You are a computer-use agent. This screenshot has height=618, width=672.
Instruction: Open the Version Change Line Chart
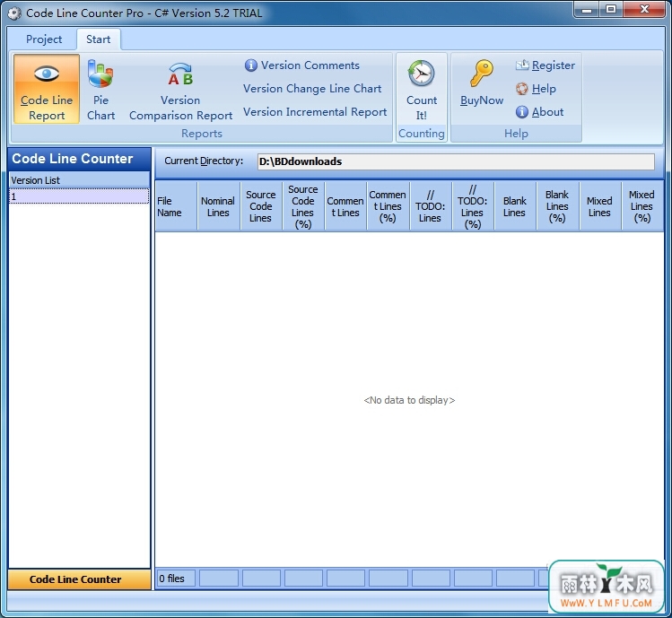point(312,88)
